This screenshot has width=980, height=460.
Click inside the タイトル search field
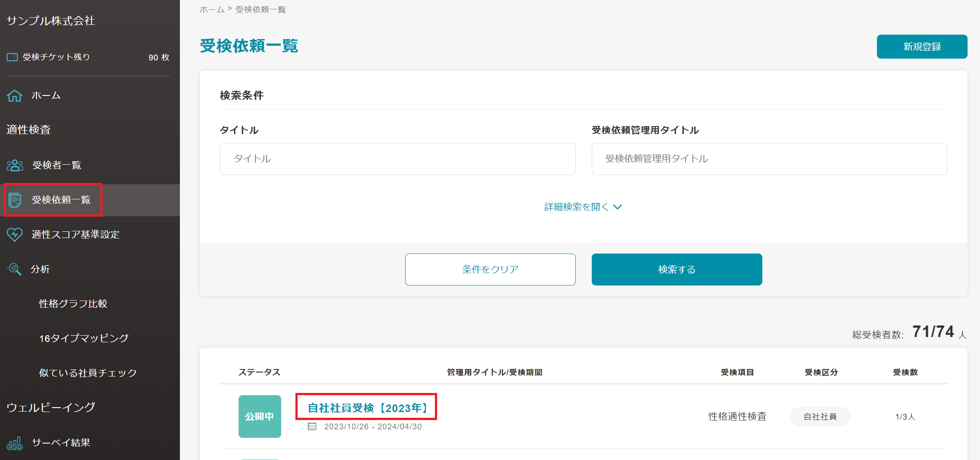coord(397,159)
